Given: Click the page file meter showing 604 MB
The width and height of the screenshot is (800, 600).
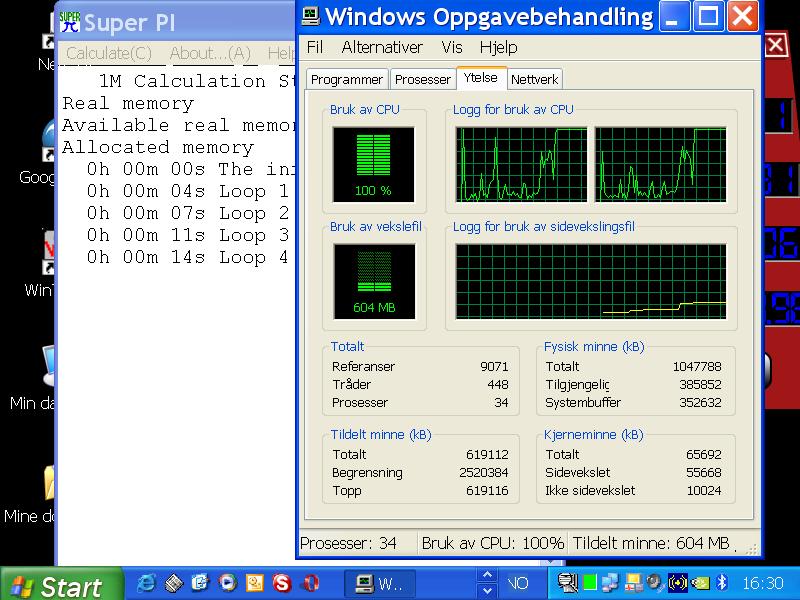Looking at the screenshot, I should (374, 282).
